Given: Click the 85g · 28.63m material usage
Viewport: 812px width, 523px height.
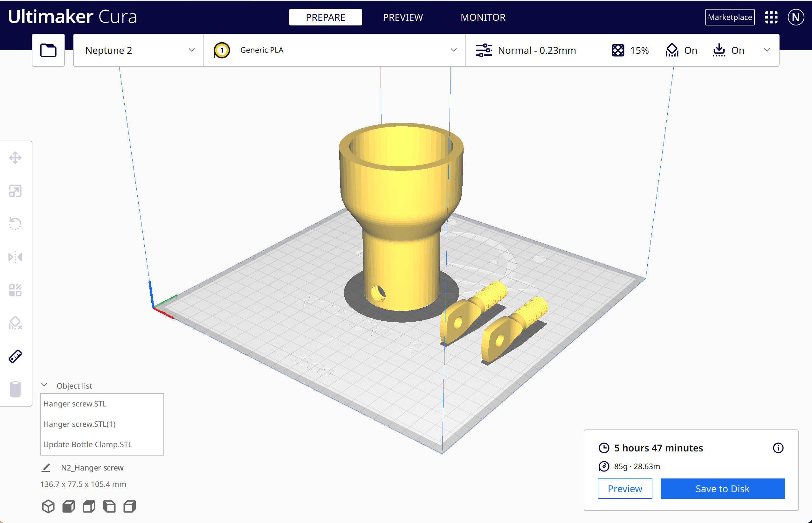Looking at the screenshot, I should click(x=637, y=466).
